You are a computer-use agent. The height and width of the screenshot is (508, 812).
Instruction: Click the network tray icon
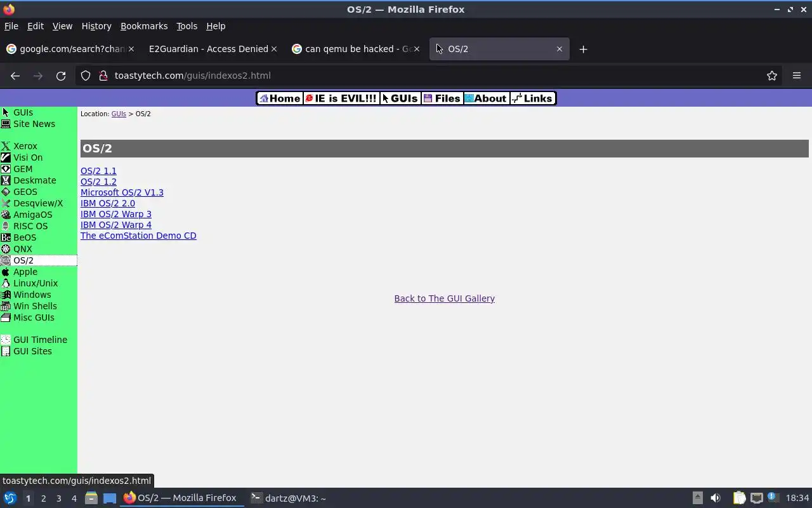click(x=756, y=498)
